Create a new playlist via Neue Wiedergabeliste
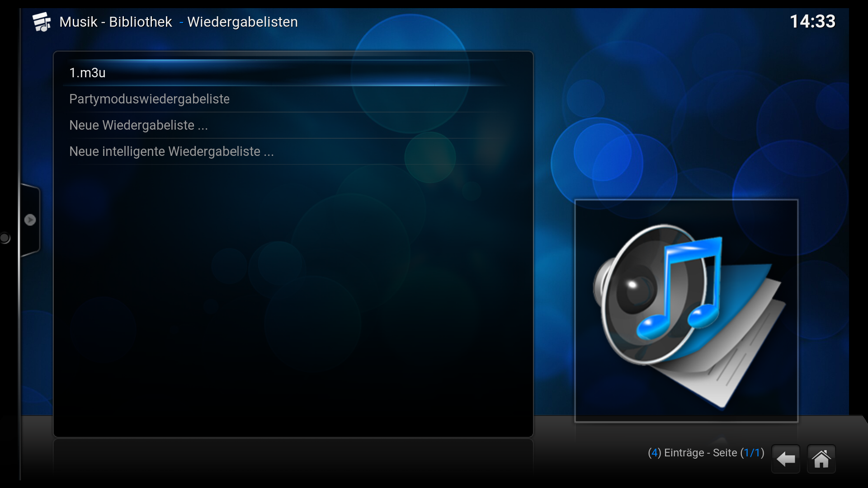 293,125
